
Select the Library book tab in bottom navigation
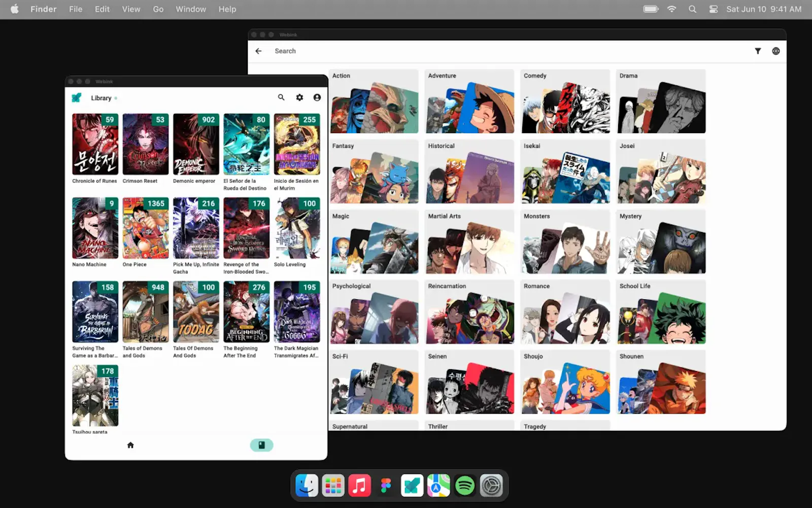click(261, 445)
